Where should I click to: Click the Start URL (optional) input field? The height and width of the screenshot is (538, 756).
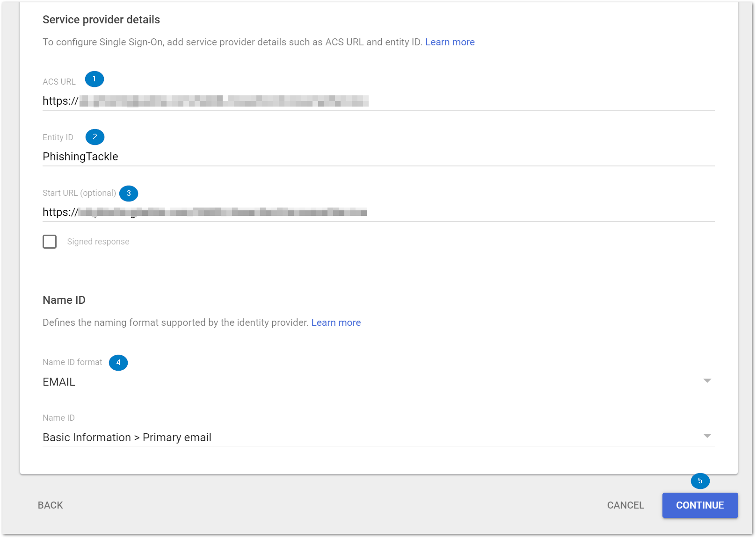coord(378,212)
